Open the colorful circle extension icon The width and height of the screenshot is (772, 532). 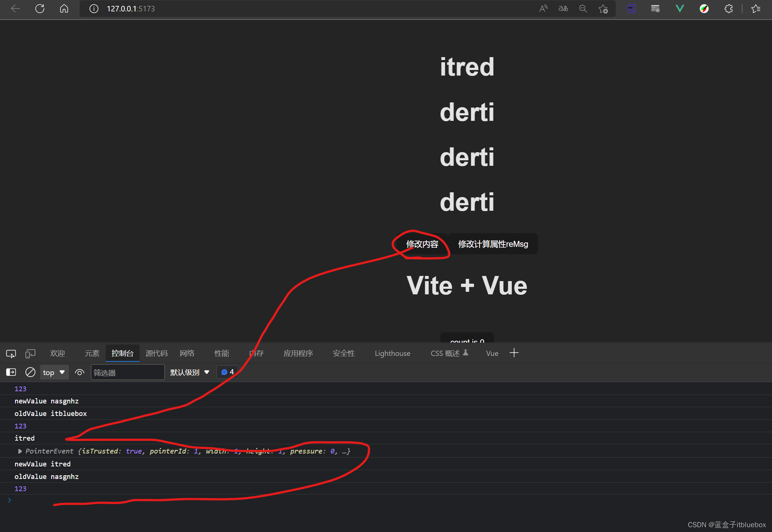704,8
